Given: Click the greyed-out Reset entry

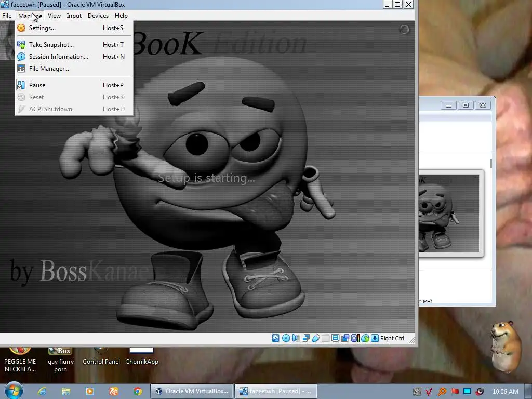Looking at the screenshot, I should (x=74, y=97).
